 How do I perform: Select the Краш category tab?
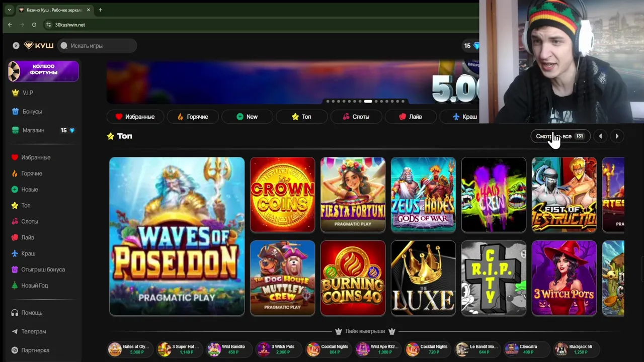pyautogui.click(x=459, y=117)
